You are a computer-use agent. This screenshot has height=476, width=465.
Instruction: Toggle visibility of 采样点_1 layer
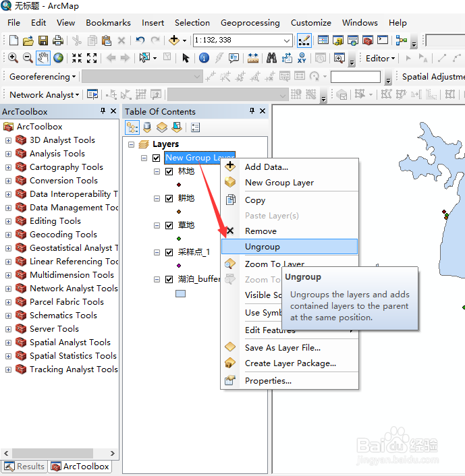click(169, 252)
